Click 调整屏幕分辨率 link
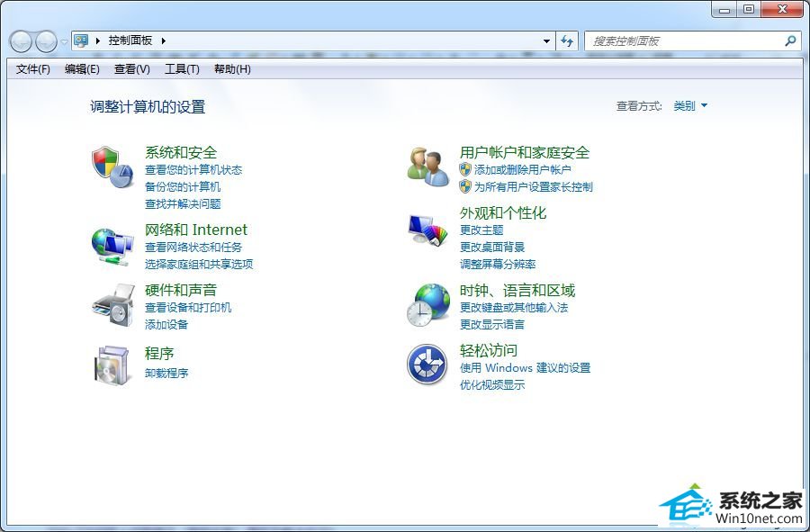 pyautogui.click(x=498, y=264)
